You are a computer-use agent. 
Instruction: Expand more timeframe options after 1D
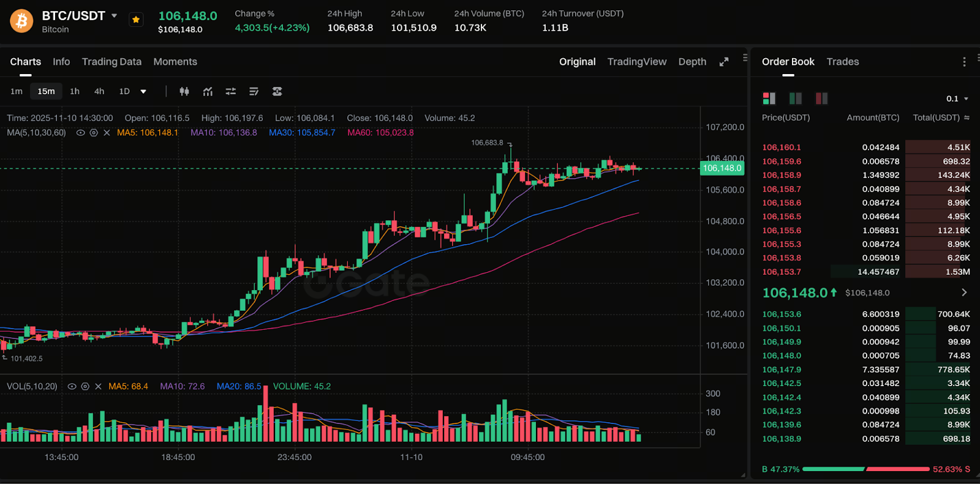point(143,92)
